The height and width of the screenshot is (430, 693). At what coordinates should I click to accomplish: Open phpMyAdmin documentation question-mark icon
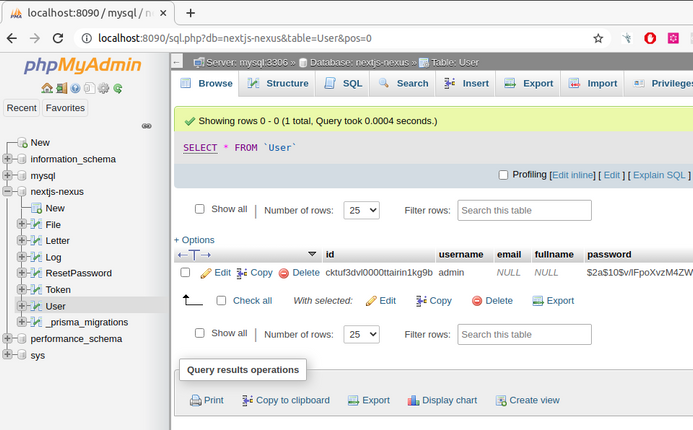pyautogui.click(x=76, y=88)
